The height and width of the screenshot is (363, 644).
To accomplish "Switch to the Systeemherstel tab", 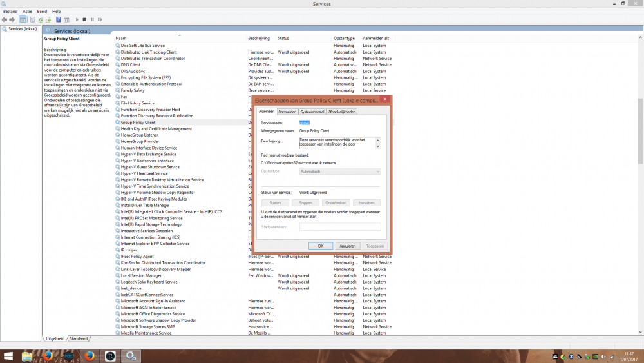I will point(312,112).
